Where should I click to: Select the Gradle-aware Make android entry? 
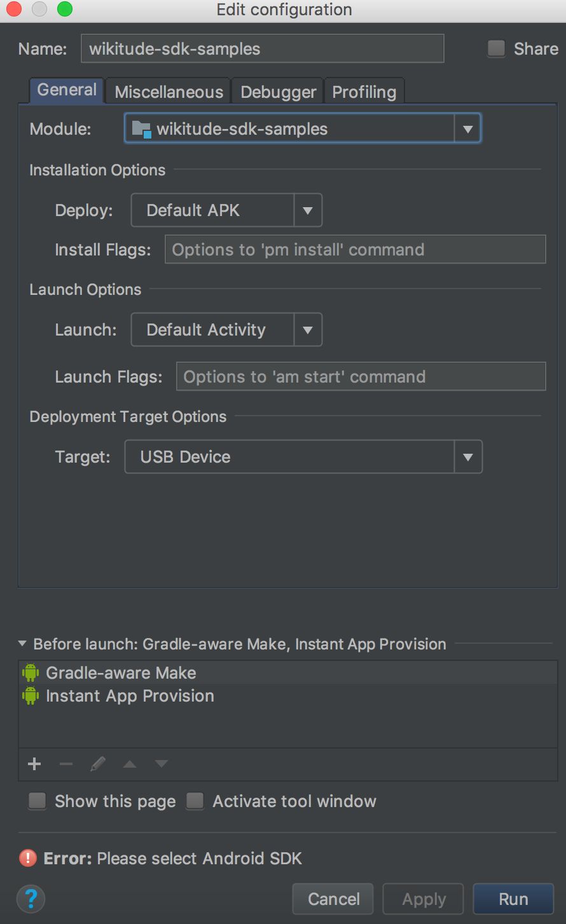pos(121,673)
